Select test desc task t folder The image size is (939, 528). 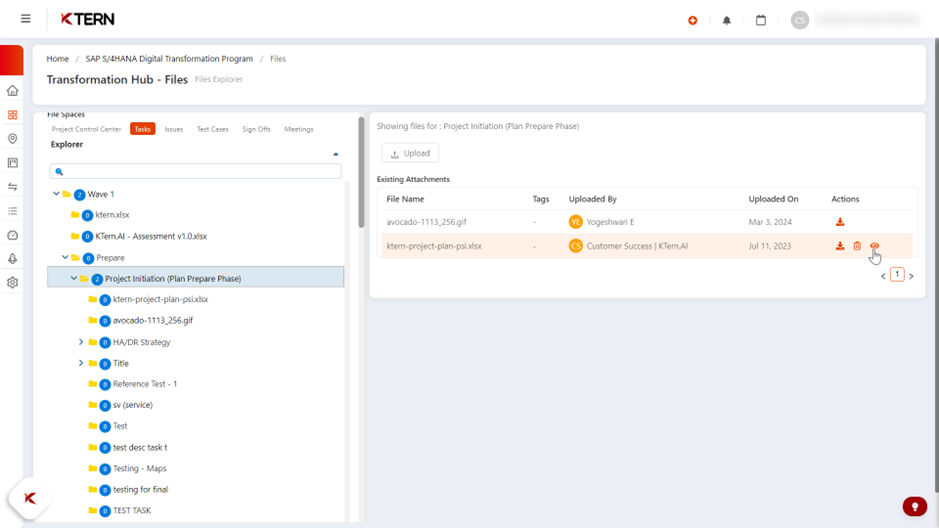[140, 447]
